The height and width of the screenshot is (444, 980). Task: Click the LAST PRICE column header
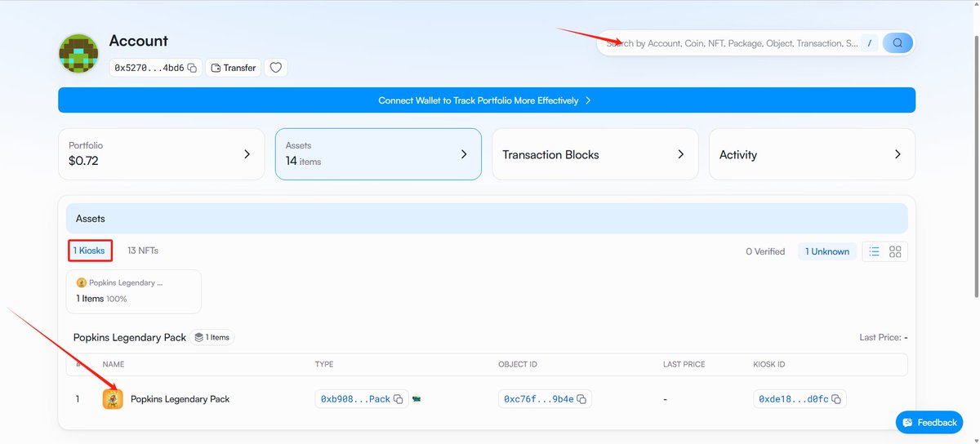pos(684,364)
